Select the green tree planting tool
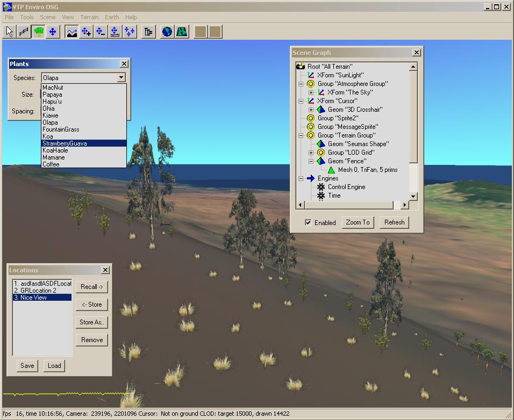514x420 pixels. tap(38, 32)
